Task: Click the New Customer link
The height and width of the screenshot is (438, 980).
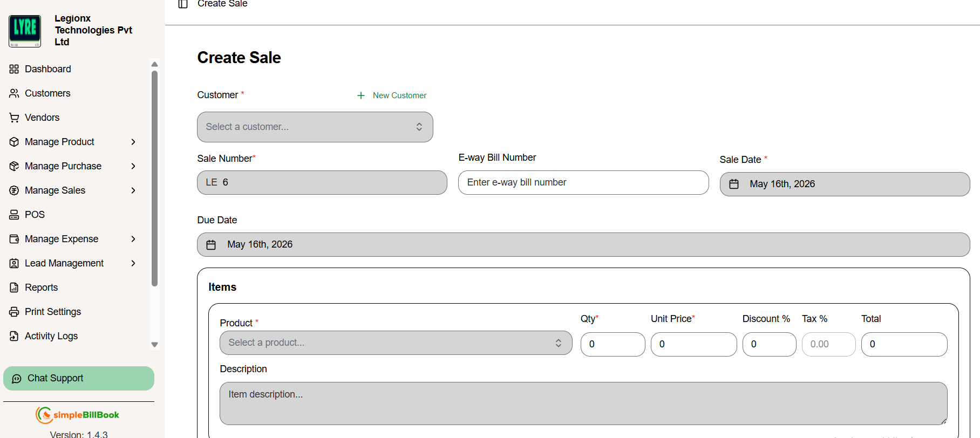Action: (x=399, y=95)
